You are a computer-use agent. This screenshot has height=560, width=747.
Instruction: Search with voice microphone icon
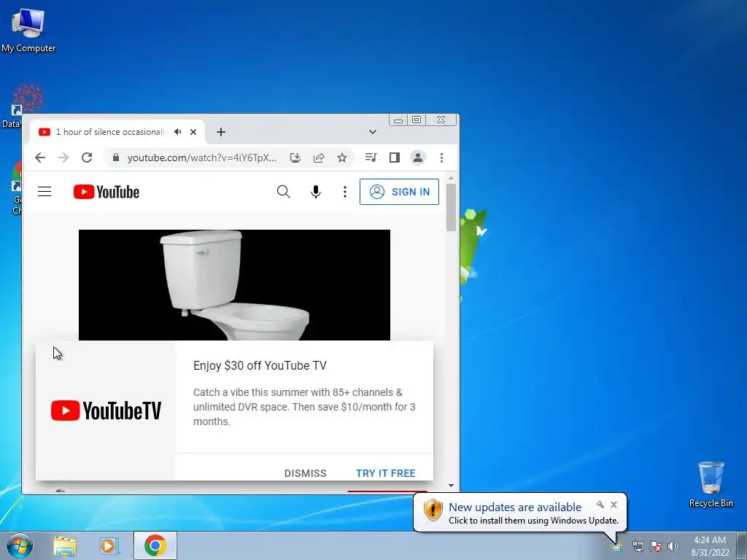pos(315,192)
